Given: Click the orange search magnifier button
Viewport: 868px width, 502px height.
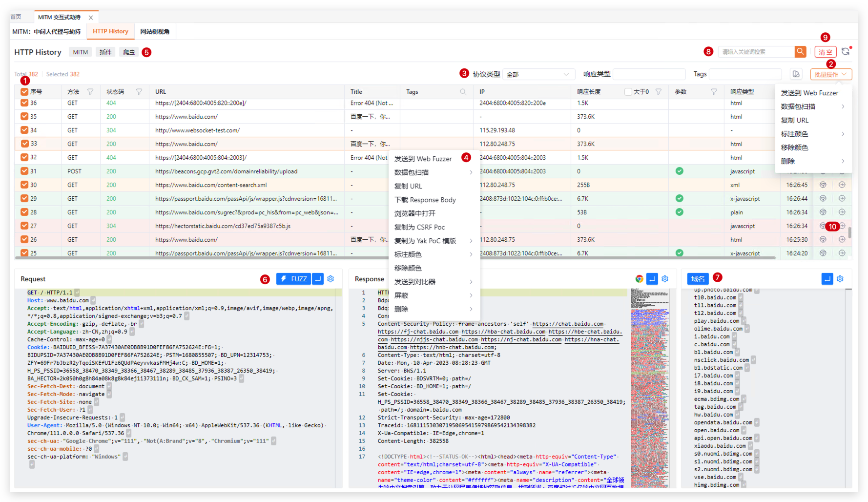Looking at the screenshot, I should coord(800,51).
